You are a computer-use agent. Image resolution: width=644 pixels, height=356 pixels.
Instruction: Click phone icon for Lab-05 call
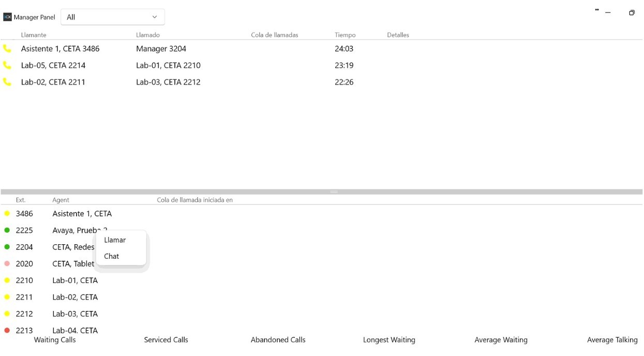click(7, 65)
